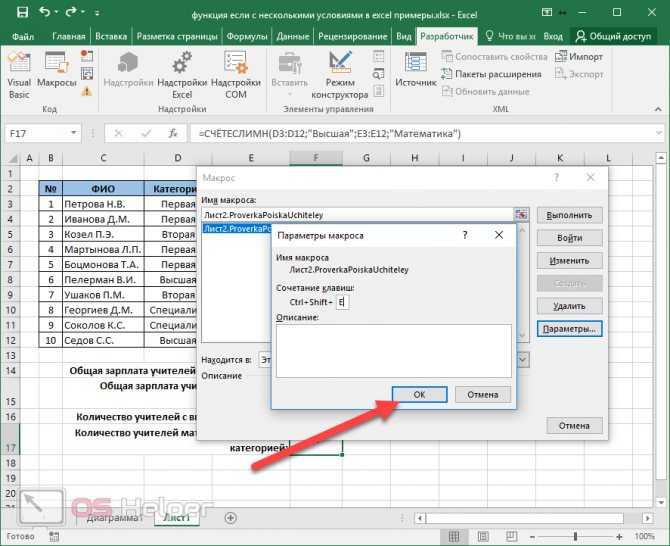The height and width of the screenshot is (546, 670).
Task: Add a new sheet with plus icon
Action: [x=230, y=517]
